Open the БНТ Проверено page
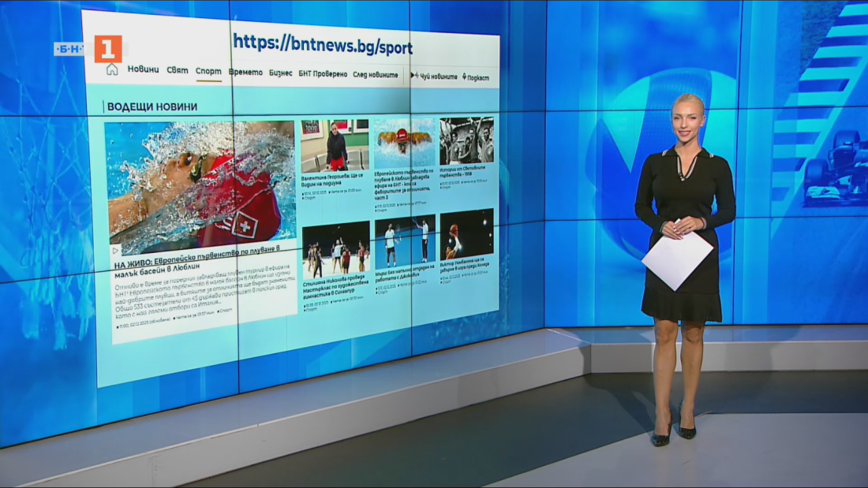Screen dimensions: 868x488 323,73
